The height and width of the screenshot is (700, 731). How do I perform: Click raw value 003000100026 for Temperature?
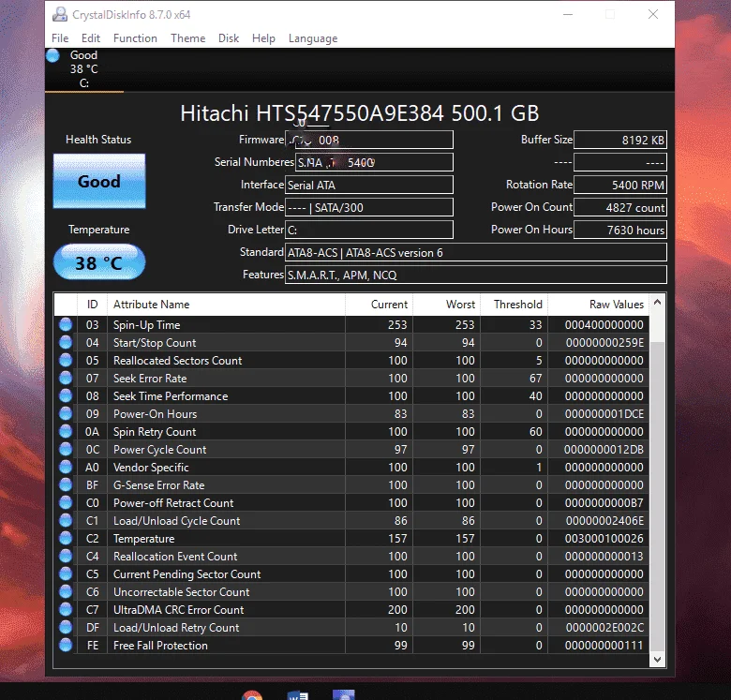[604, 538]
